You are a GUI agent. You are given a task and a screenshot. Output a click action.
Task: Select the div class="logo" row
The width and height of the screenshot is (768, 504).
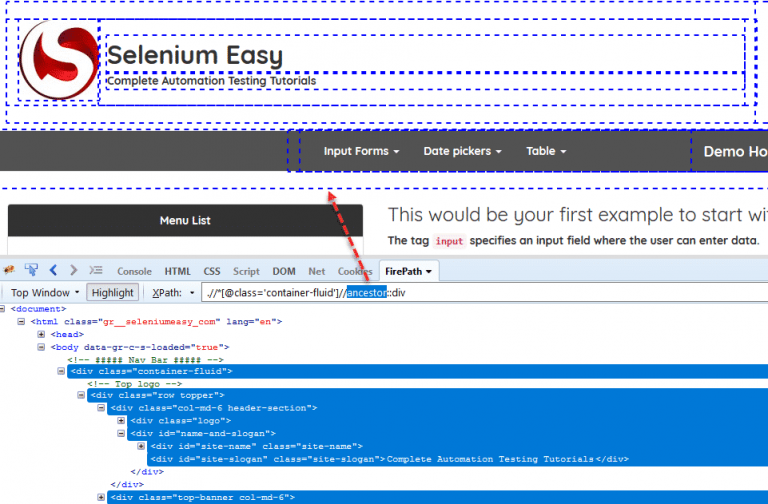tap(448, 421)
